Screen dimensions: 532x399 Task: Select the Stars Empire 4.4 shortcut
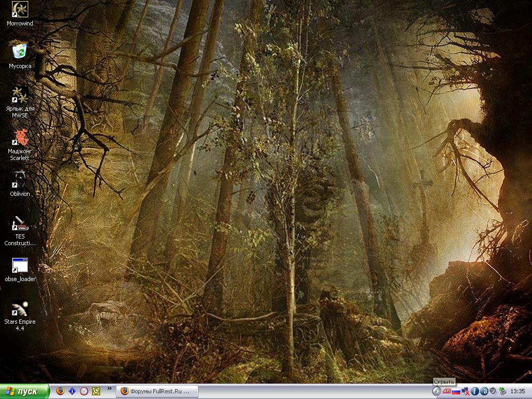(20, 309)
